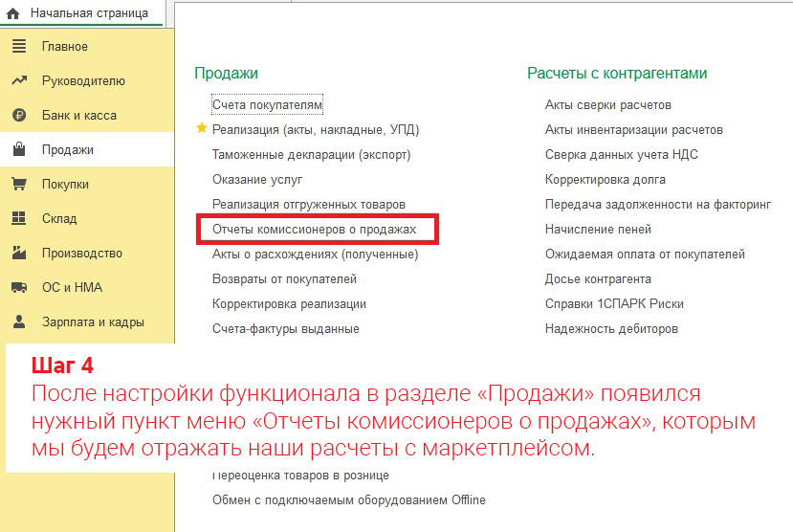The height and width of the screenshot is (532, 793).
Task: Open Корректировка долга
Action: point(605,180)
